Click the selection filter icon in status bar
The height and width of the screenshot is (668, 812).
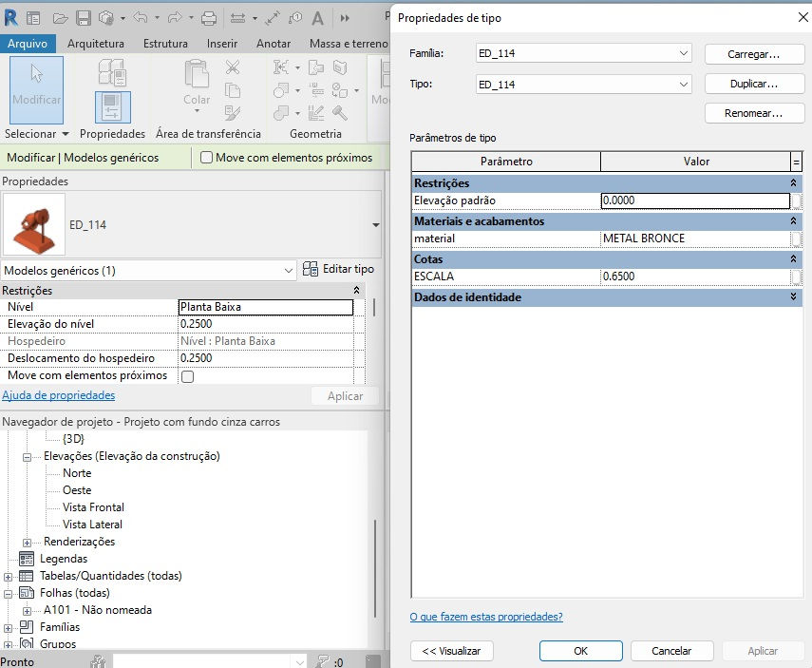[323, 661]
